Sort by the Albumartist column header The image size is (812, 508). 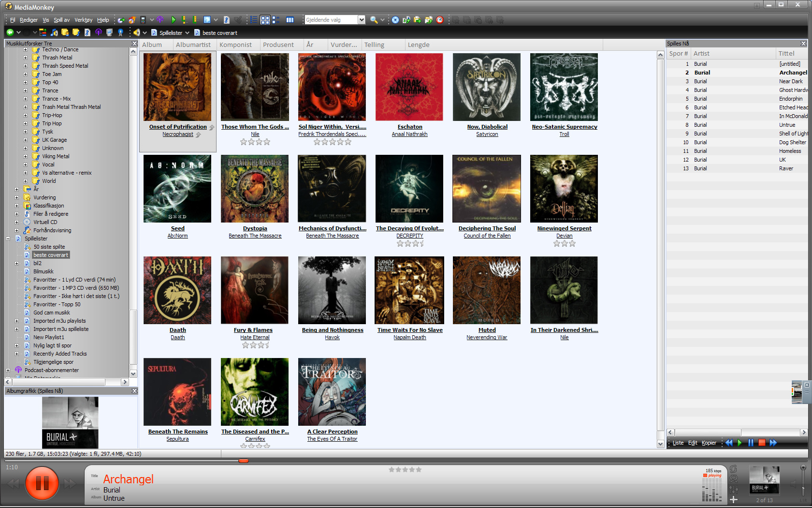(193, 45)
